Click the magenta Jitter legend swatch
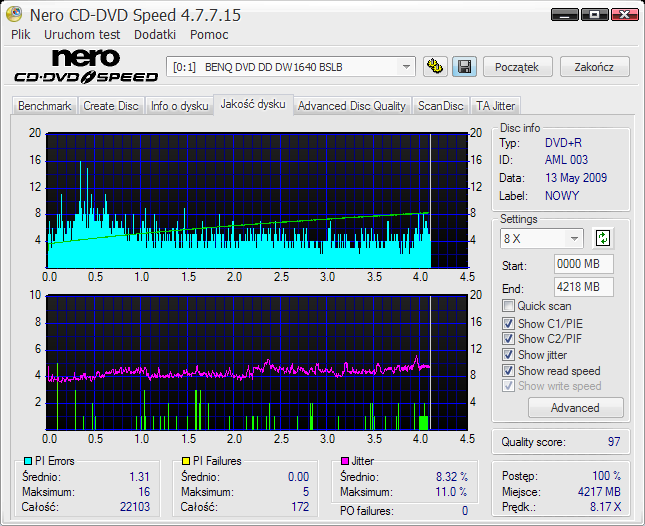Viewport: 645px width, 526px height. 345,461
